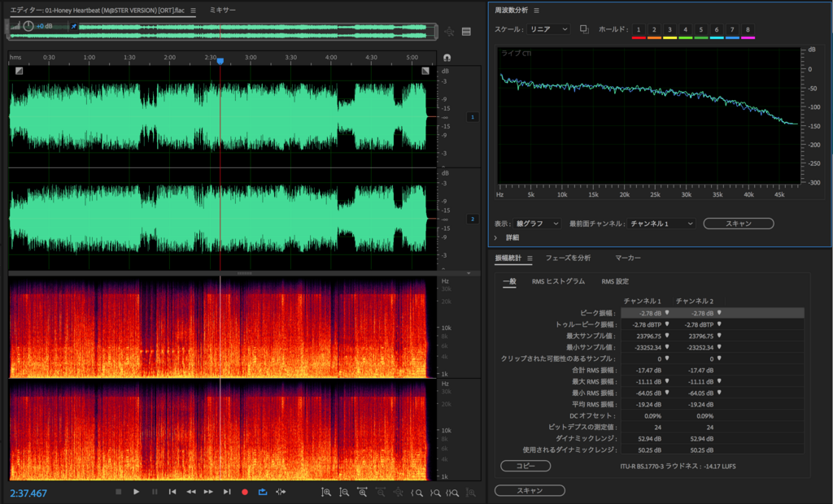
Task: Click hold button 3 (yellow)
Action: pyautogui.click(x=670, y=30)
